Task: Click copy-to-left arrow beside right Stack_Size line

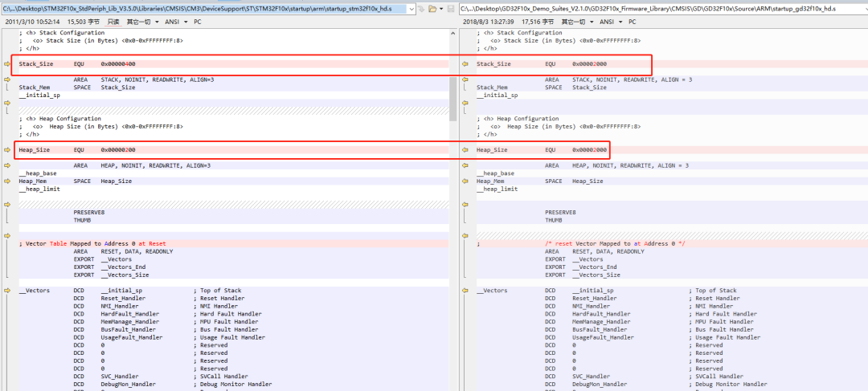Action: 465,64
